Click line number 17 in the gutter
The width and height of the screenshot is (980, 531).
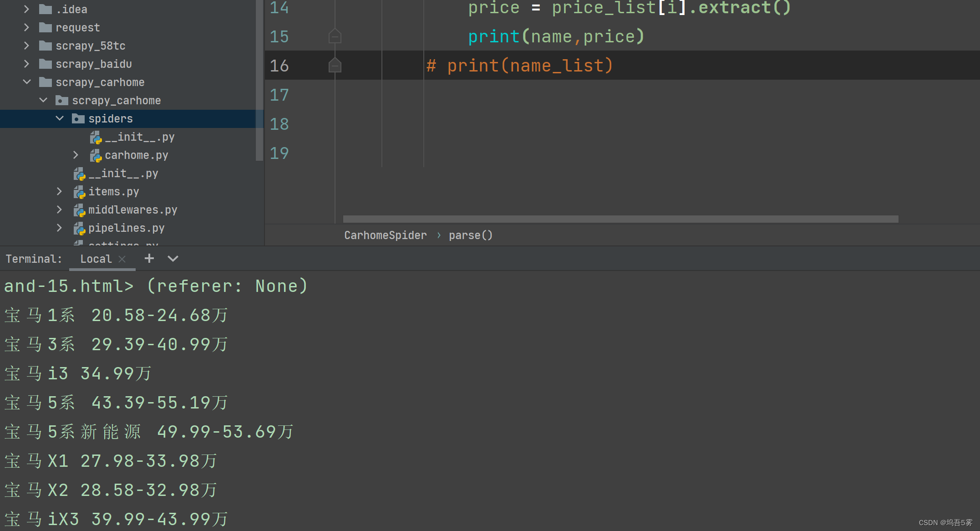279,95
